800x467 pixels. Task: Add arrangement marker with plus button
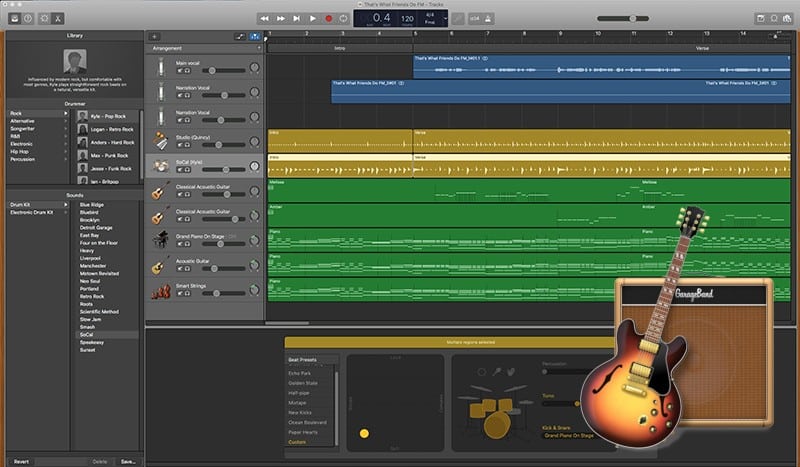(x=259, y=48)
